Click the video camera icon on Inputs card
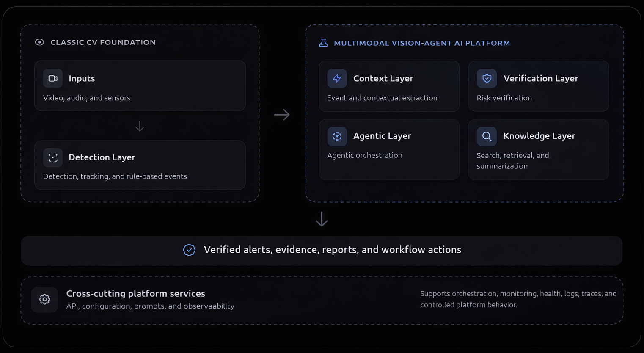 52,78
